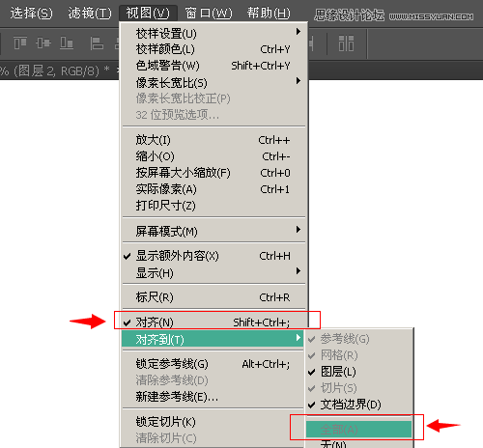This screenshot has height=448, width=483.
Task: Expand the highlighted 对齐到(T) submenu
Action: pos(213,339)
